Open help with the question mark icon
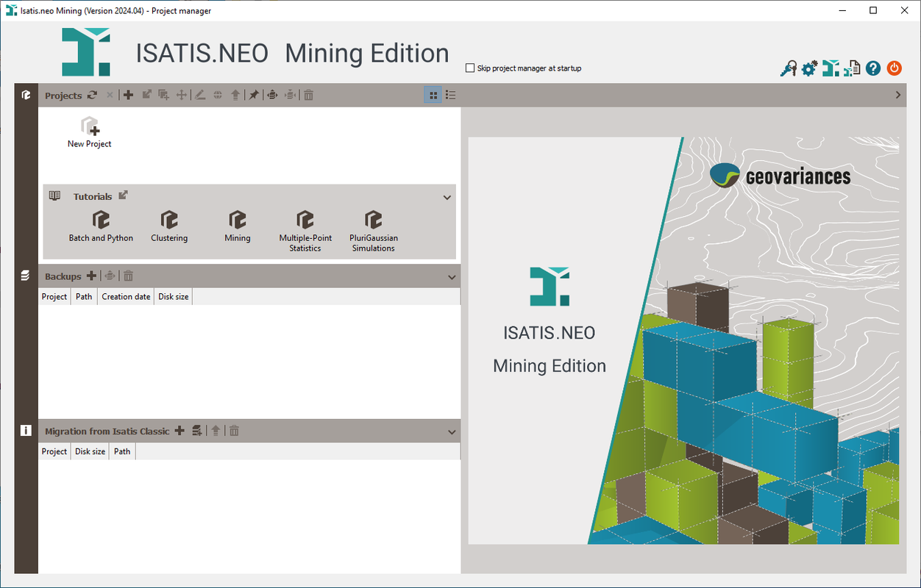Image resolution: width=921 pixels, height=588 pixels. click(x=873, y=68)
